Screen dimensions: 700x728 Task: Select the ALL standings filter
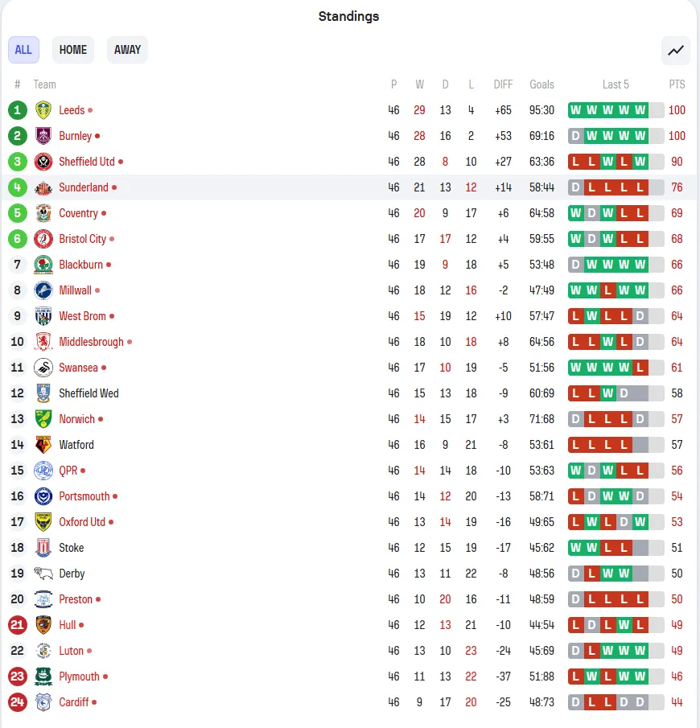[x=23, y=50]
